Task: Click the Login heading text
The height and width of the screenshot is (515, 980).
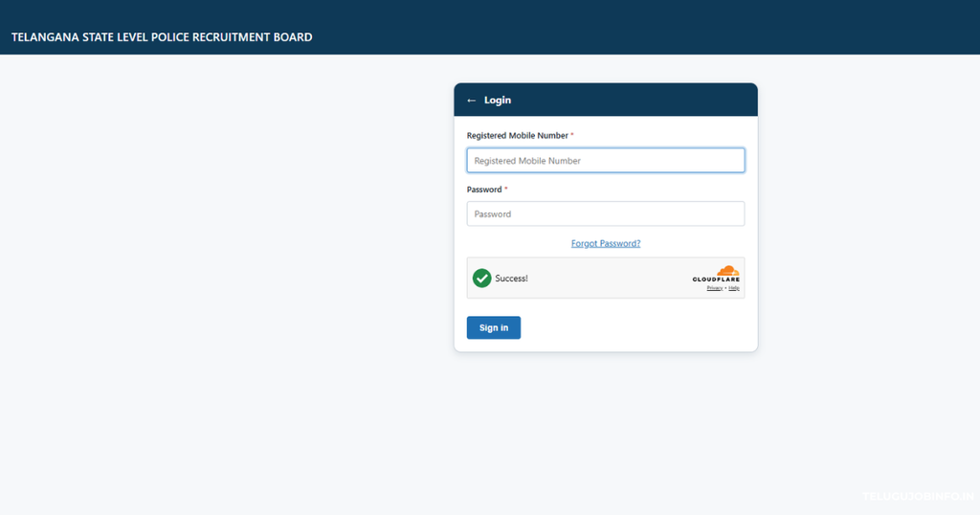Action: (x=498, y=100)
